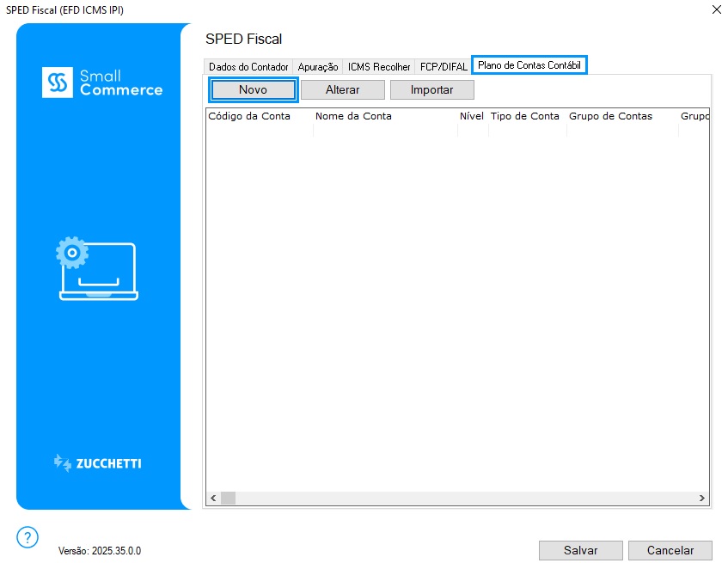Select the FCP/DIFAL tab
The height and width of the screenshot is (563, 728).
[444, 67]
